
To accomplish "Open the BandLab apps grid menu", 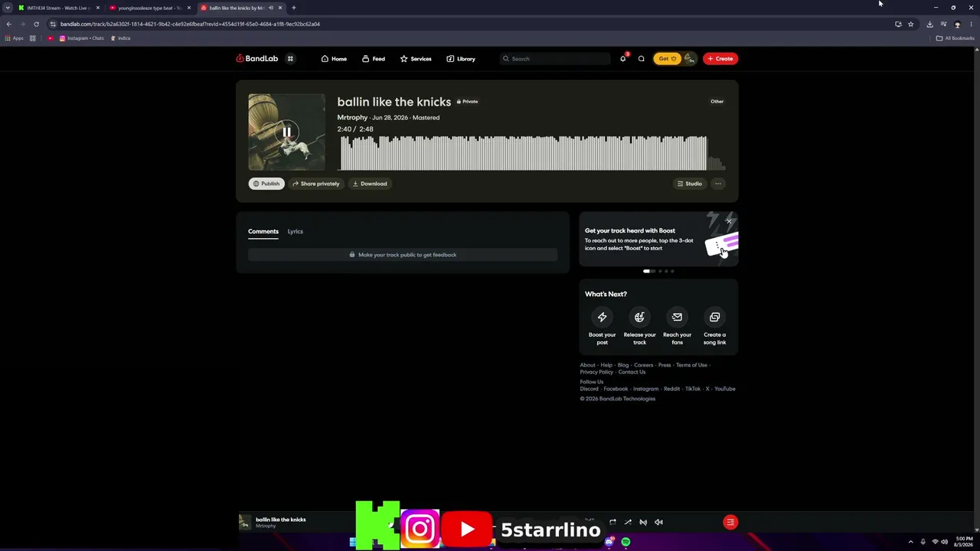I will click(x=290, y=59).
